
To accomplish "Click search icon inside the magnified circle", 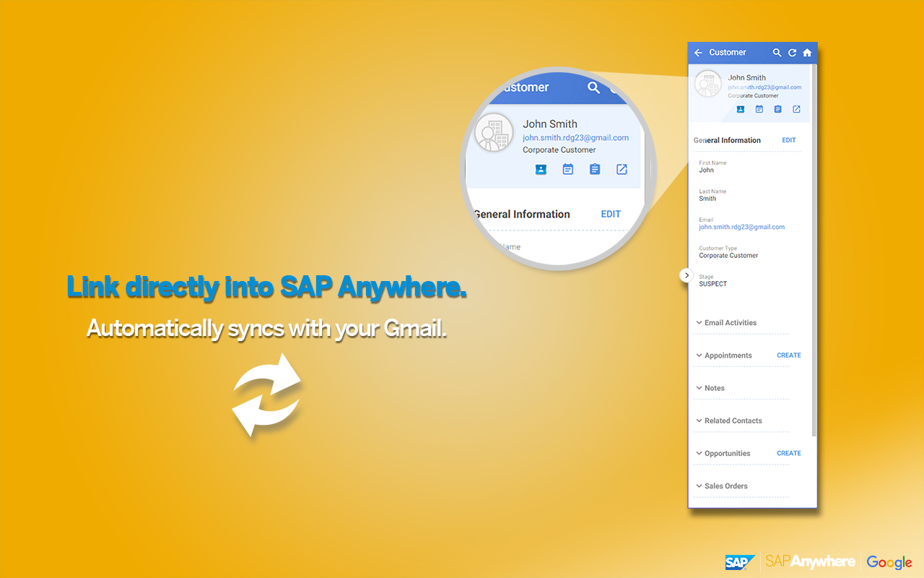I will 593,87.
